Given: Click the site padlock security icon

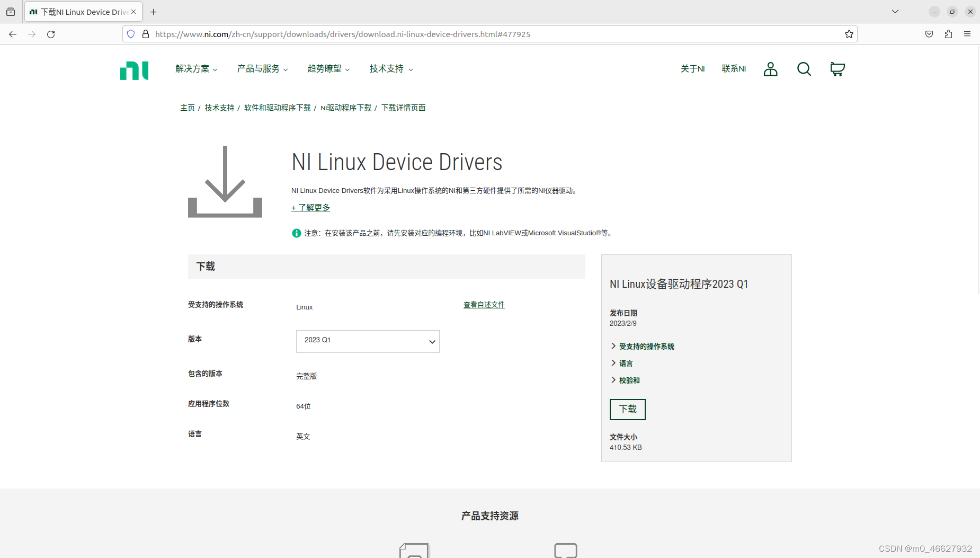Looking at the screenshot, I should 146,34.
